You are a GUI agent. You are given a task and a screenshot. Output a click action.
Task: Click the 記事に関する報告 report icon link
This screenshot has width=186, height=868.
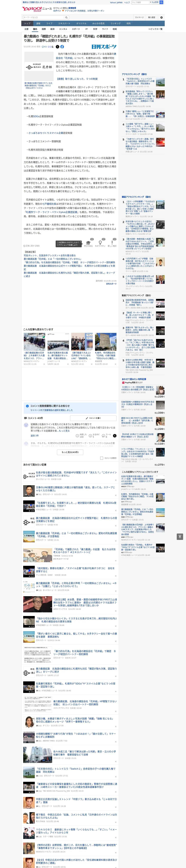point(31,246)
